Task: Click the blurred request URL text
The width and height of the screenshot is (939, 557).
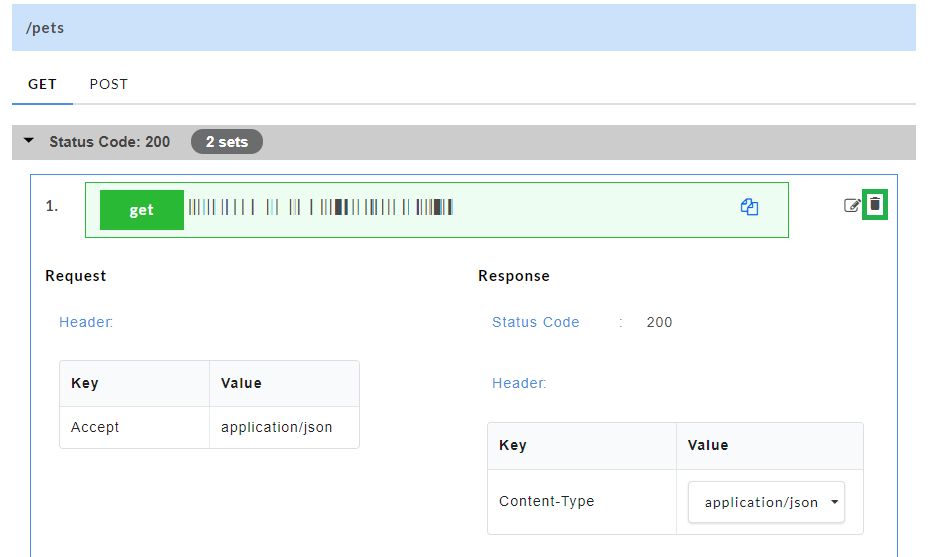Action: (320, 208)
